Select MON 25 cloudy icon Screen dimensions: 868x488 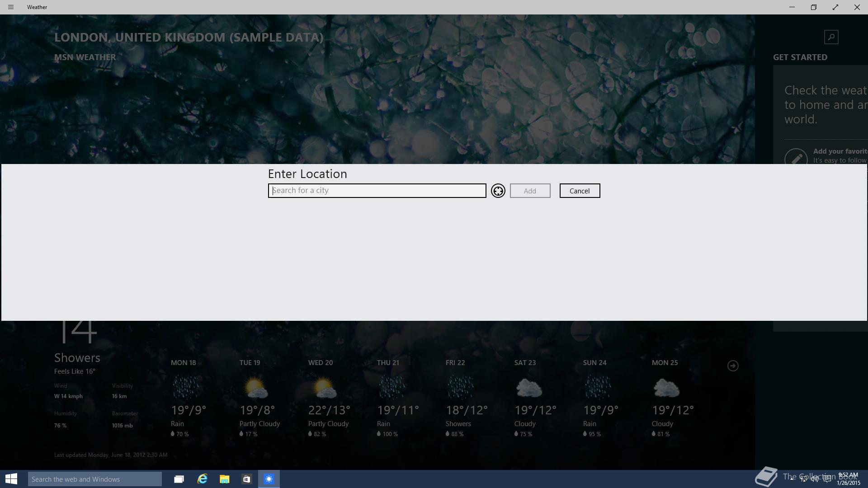[x=666, y=388]
